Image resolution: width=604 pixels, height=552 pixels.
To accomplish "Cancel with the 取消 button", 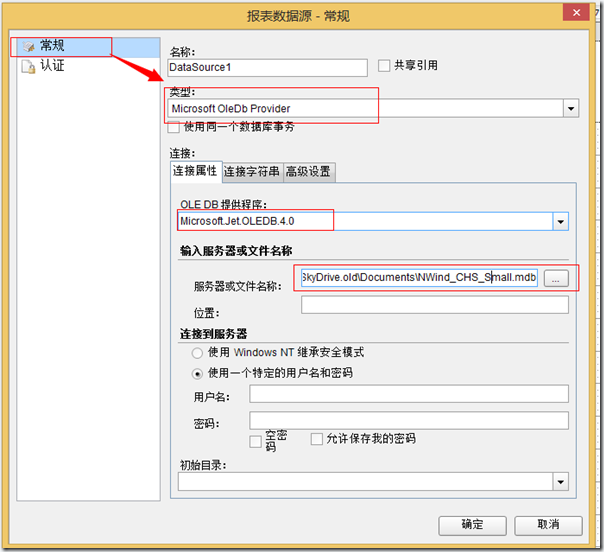I will coord(548,525).
